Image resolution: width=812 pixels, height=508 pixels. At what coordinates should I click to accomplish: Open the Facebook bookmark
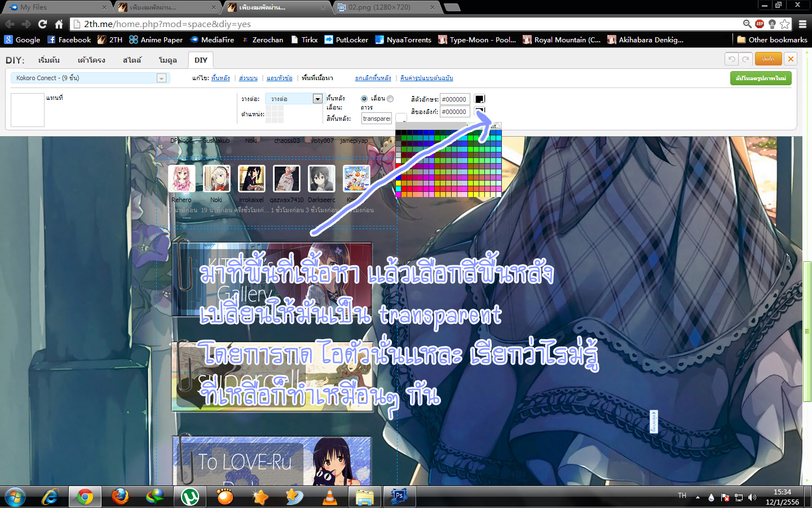pos(69,40)
